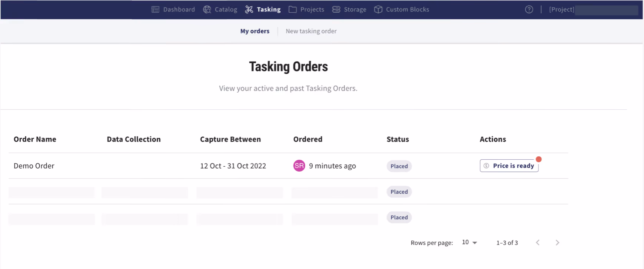Click the Dashboard icon in navbar
Screen dimensions: 644x269
click(155, 10)
